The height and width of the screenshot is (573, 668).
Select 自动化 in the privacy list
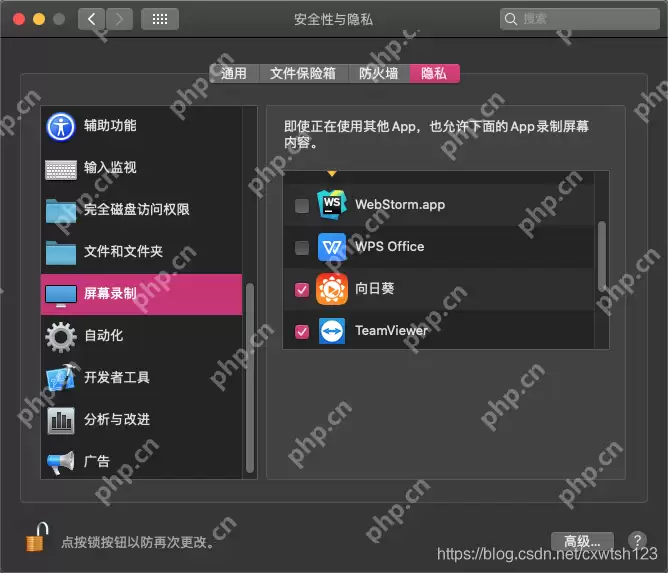(141, 336)
